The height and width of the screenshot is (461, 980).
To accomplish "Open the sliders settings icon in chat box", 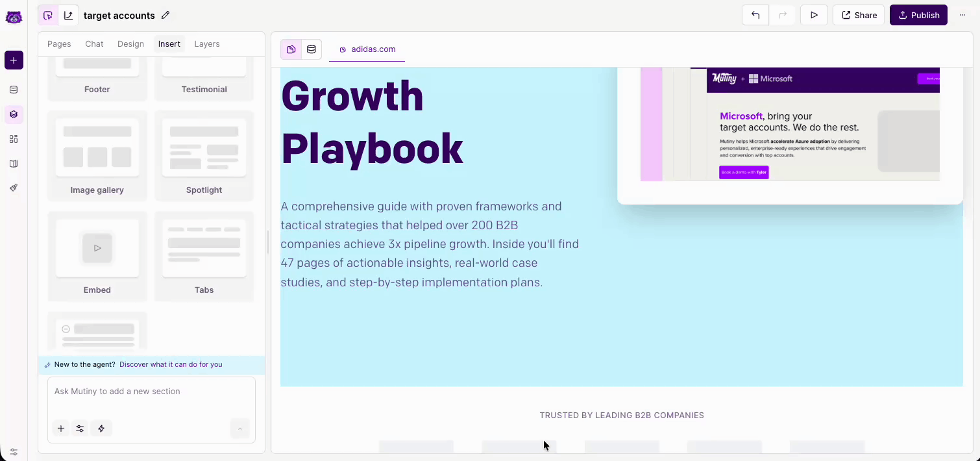I will click(x=80, y=429).
